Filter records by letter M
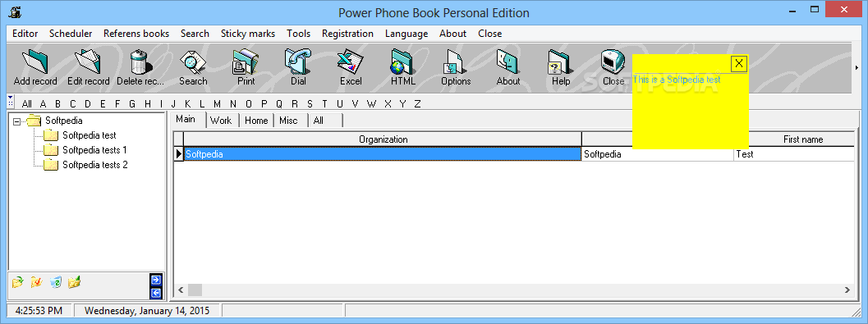 coord(217,104)
